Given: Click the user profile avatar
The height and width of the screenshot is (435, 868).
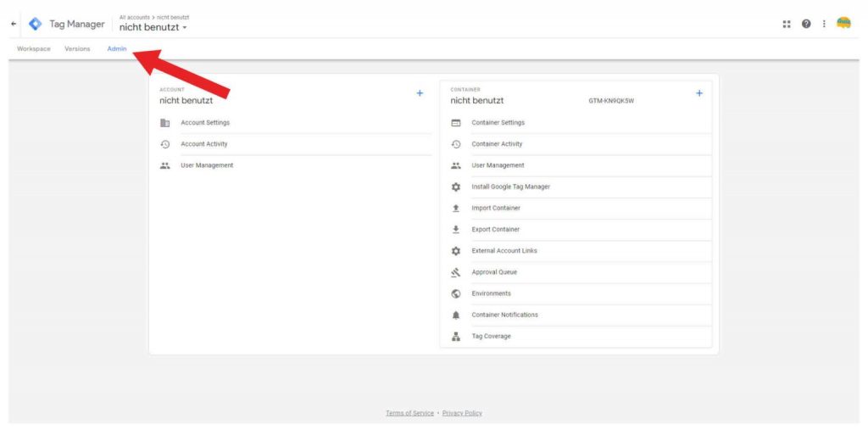Looking at the screenshot, I should [x=843, y=24].
